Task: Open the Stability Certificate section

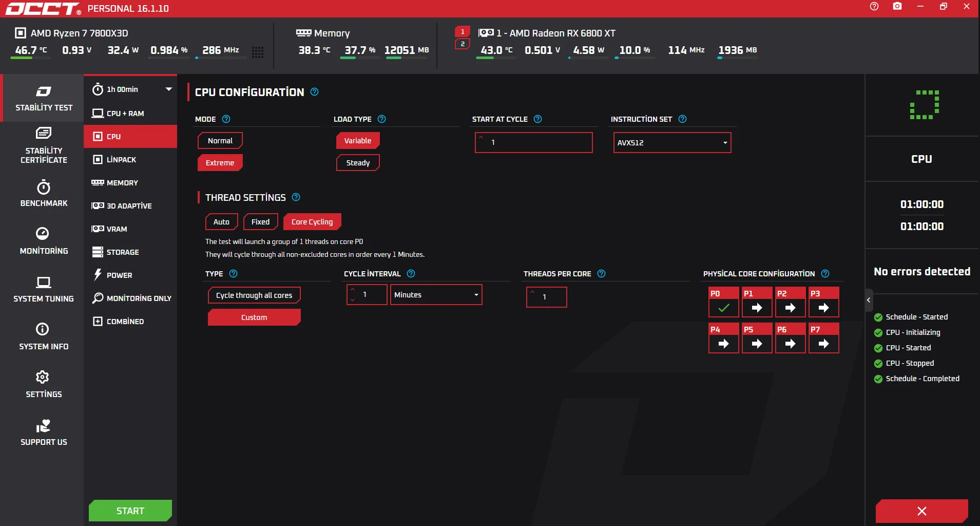Action: [44, 146]
